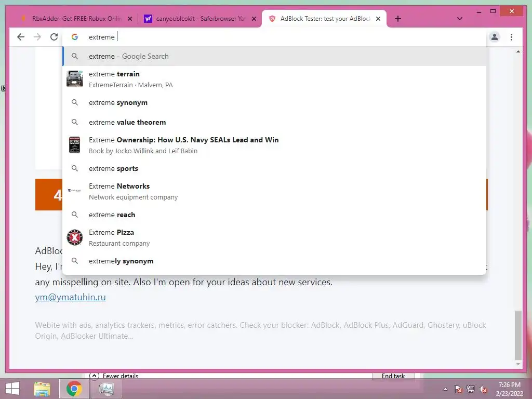This screenshot has height=399, width=532.
Task: Pick the 'extreme sports' suggestion
Action: pos(274,169)
